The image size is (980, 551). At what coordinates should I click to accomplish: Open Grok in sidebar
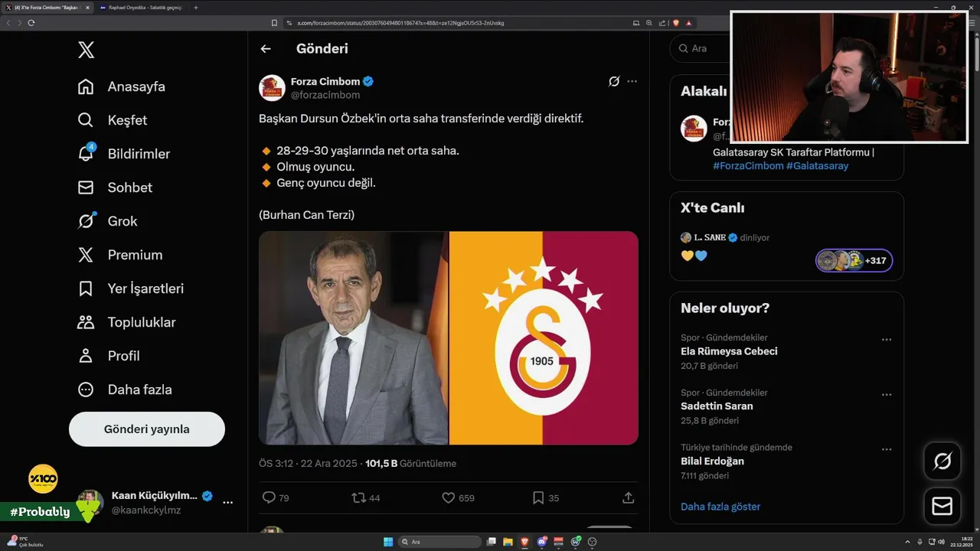108,221
